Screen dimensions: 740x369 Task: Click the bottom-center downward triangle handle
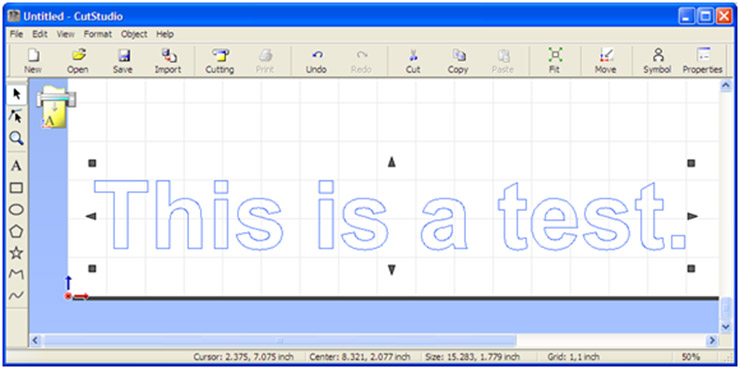click(391, 270)
